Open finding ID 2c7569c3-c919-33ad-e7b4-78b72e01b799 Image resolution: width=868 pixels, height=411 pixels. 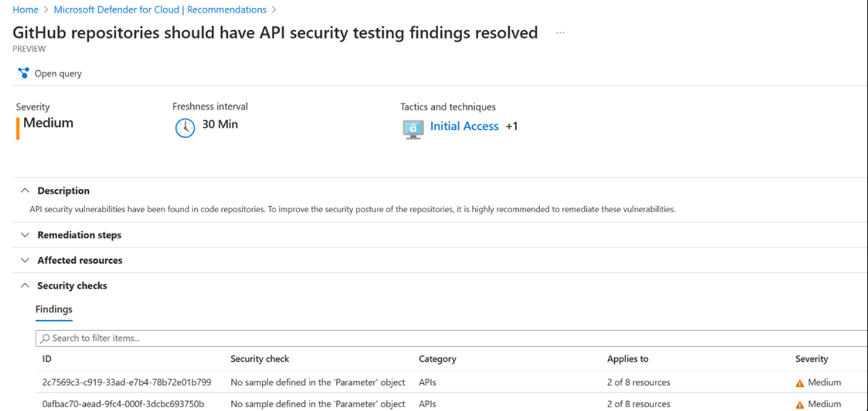[127, 382]
